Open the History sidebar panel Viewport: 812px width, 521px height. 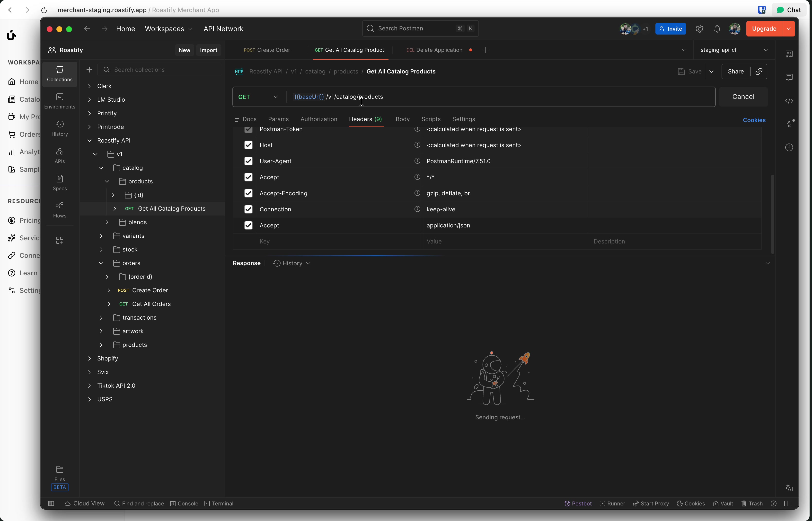60,128
